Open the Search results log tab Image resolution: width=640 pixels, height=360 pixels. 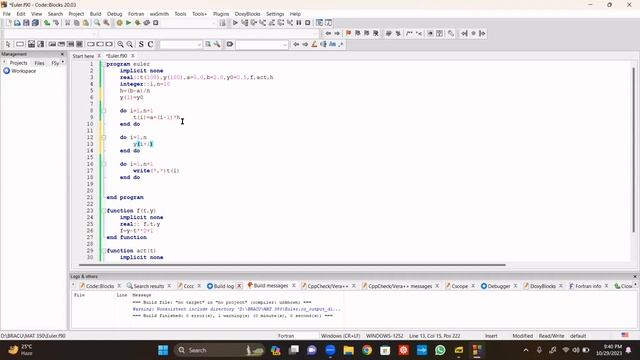coord(149,286)
